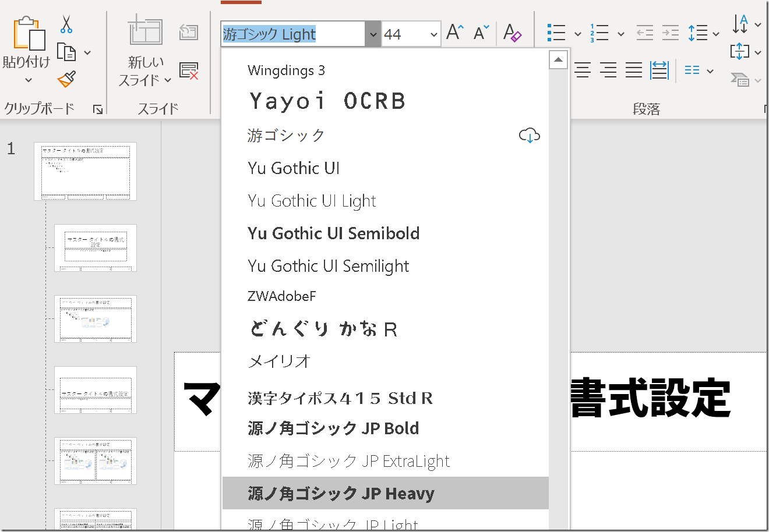Select the fourth layout thumbnail, with two content boxes
The image size is (769, 532).
click(96, 461)
